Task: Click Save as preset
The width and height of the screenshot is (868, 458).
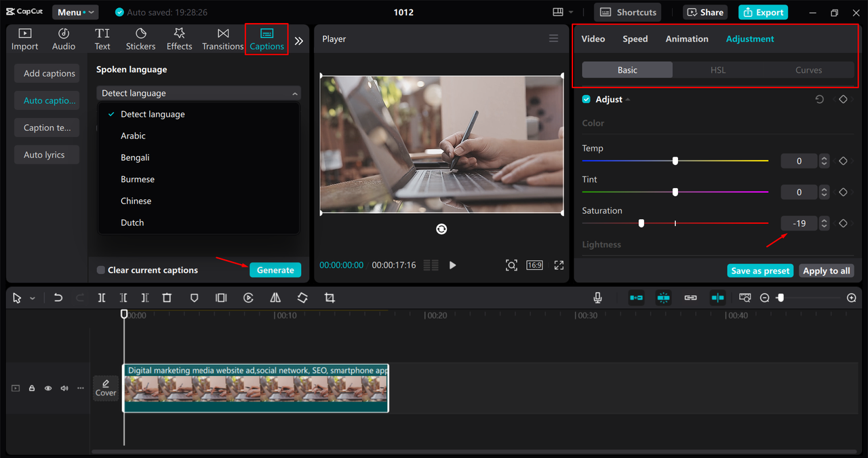Action: [760, 271]
